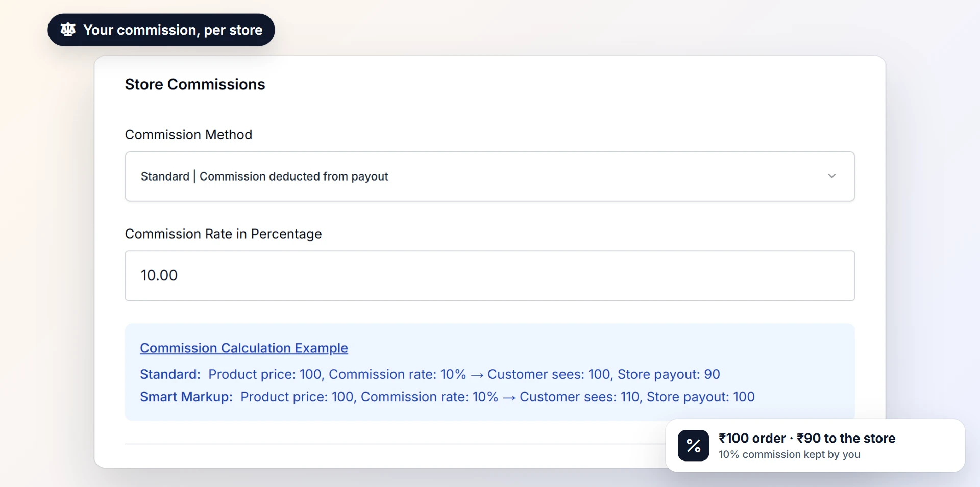This screenshot has width=980, height=487.
Task: Click the Commission Rate in Percentage field
Action: click(x=489, y=276)
